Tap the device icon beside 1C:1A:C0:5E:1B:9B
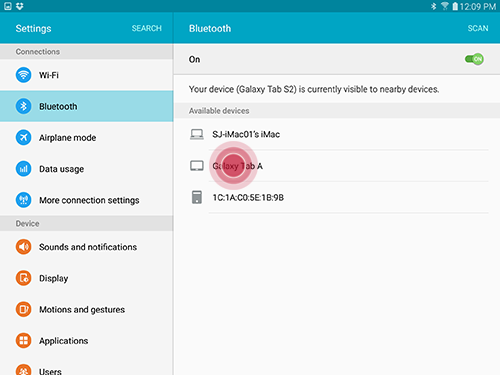 pyautogui.click(x=197, y=197)
